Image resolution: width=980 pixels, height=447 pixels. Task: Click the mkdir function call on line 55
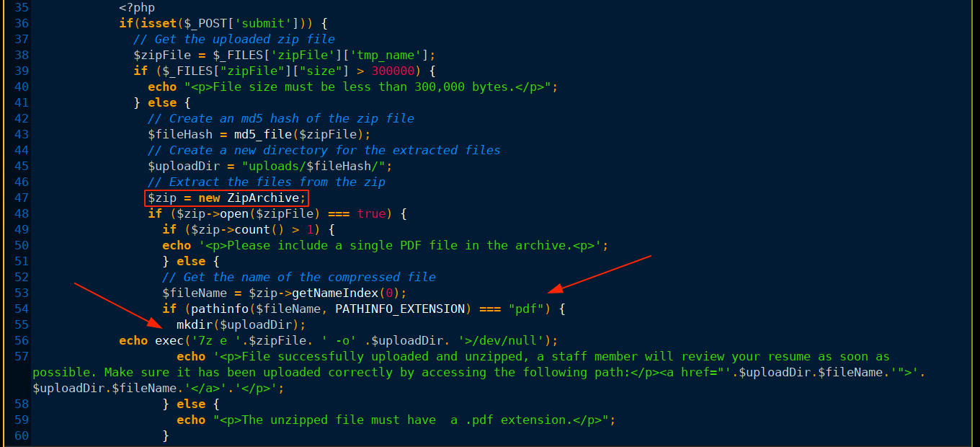pyautogui.click(x=195, y=324)
